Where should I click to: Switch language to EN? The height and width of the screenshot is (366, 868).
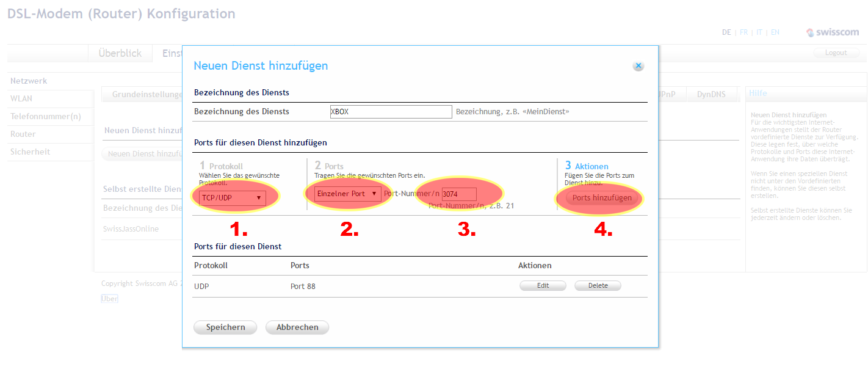775,33
